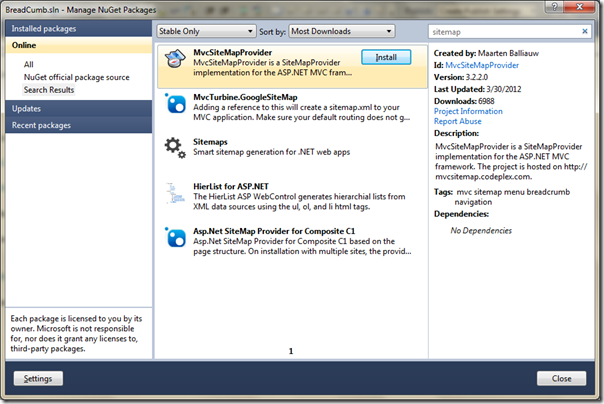Screen dimensions: 604x404
Task: Click the Report Abuse link
Action: point(458,121)
